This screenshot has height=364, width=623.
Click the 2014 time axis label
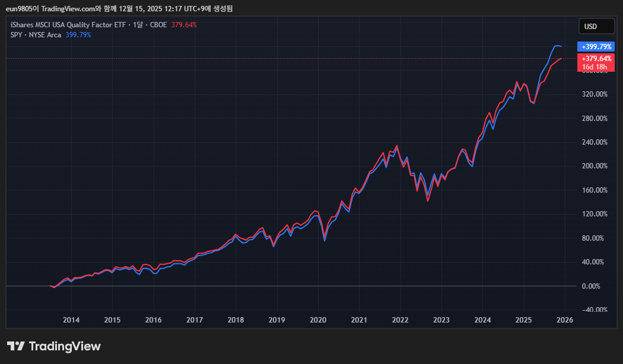point(71,320)
